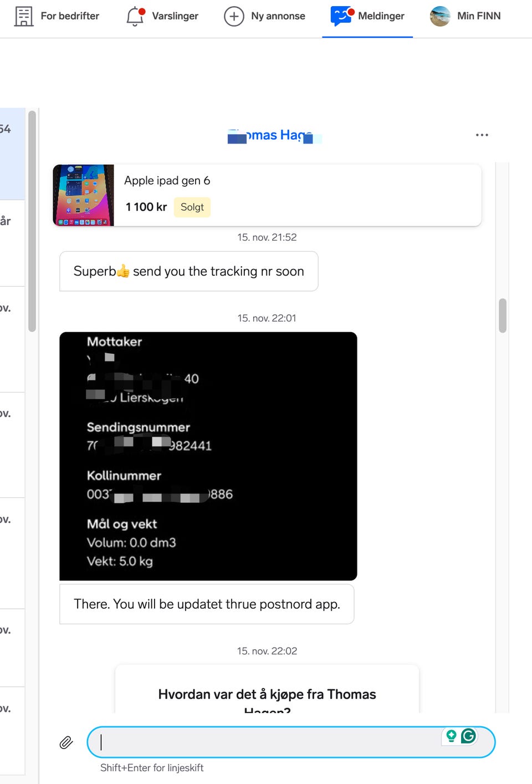Click the 15. nov. 21:52 timestamp

[267, 237]
